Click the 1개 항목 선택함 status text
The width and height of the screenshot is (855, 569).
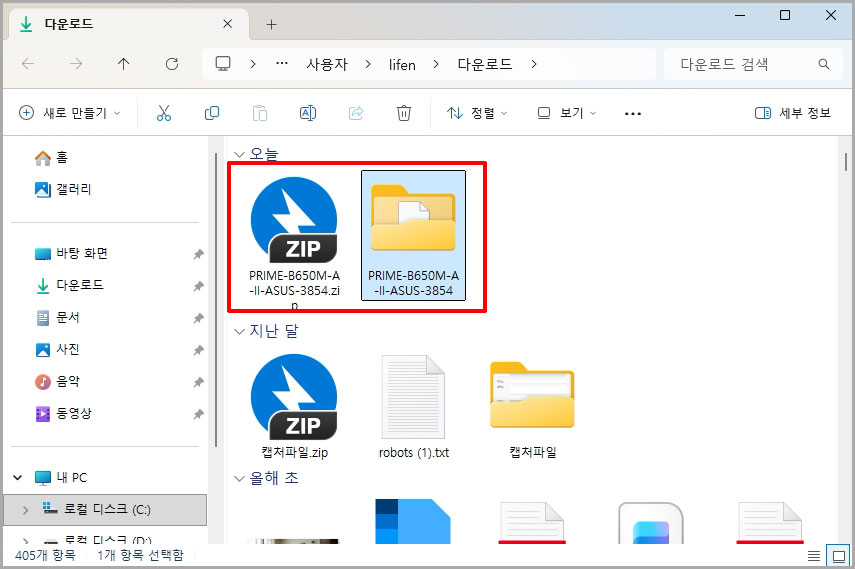140,555
